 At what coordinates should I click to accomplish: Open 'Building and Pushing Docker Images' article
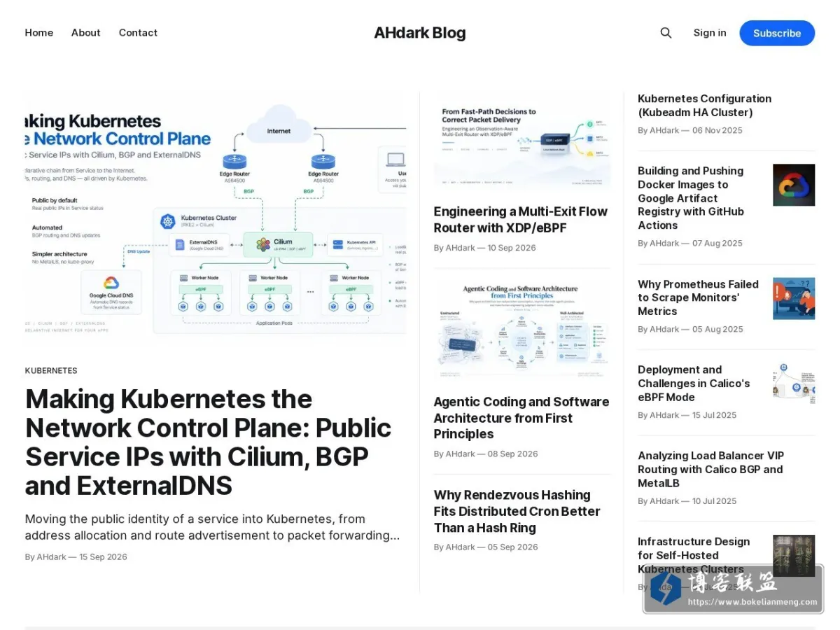(691, 198)
